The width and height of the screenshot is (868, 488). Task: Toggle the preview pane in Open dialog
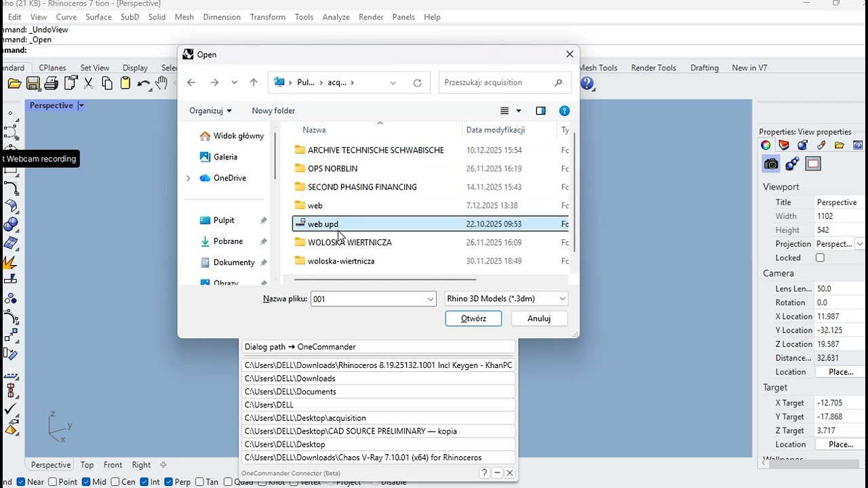click(x=540, y=111)
